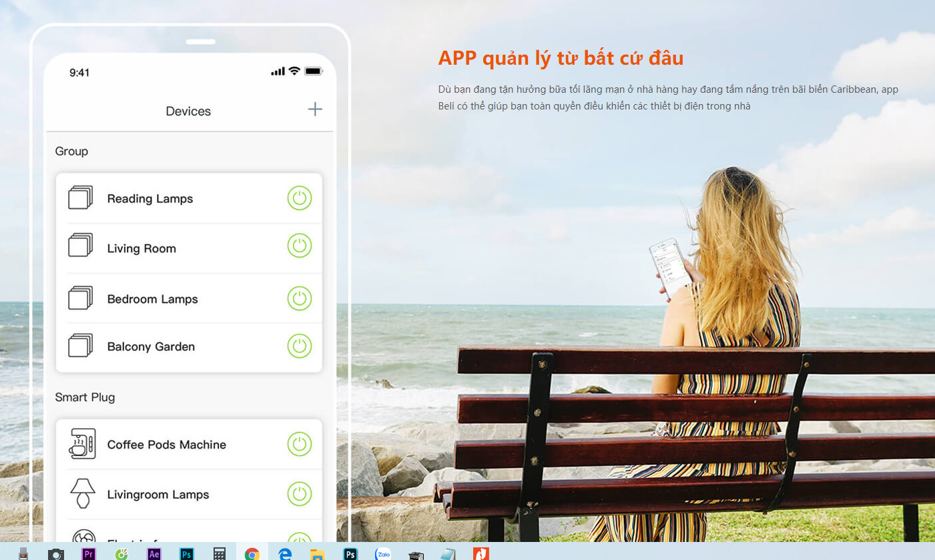This screenshot has width=935, height=560.
Task: Switch Bedroom Lamps power button
Action: 300,298
